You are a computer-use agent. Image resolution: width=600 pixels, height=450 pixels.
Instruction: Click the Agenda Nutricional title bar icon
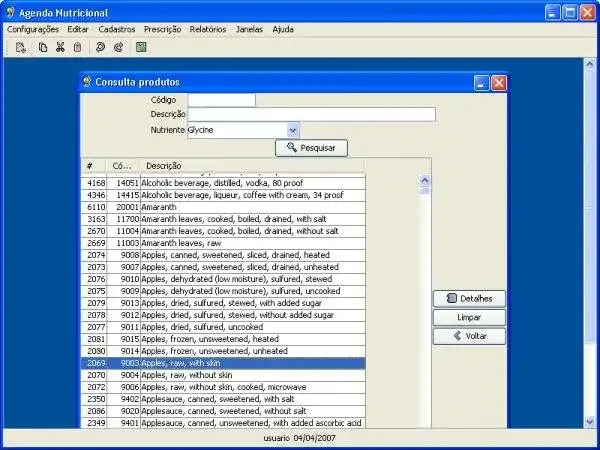10,12
